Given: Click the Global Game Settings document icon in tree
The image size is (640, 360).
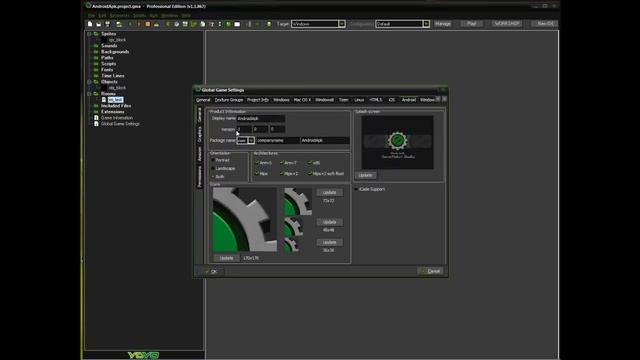Looking at the screenshot, I should 96,124.
